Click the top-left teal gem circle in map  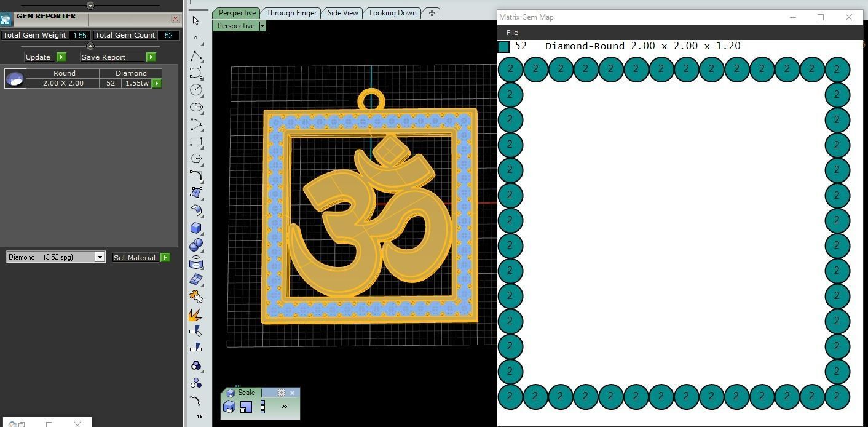click(510, 70)
